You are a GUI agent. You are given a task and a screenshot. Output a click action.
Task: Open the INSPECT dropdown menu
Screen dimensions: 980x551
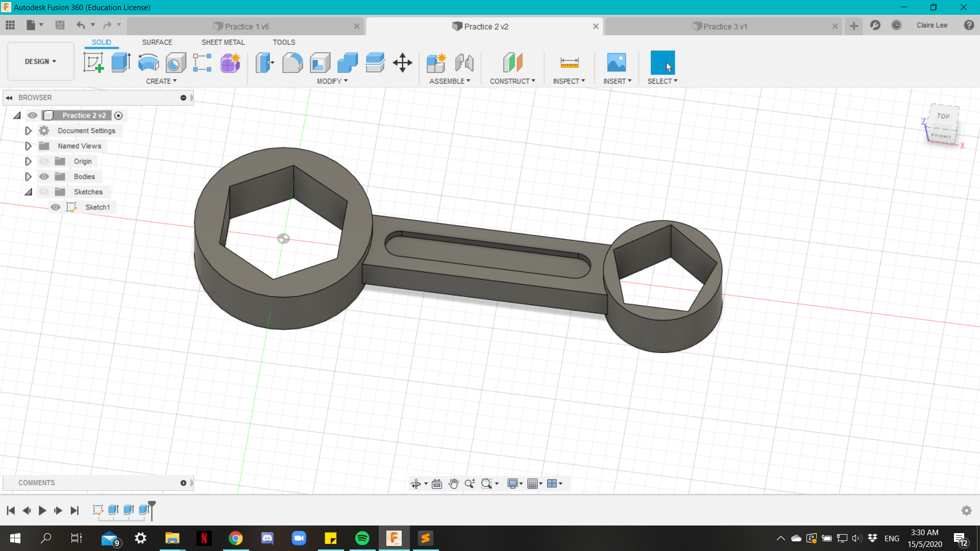[x=569, y=81]
